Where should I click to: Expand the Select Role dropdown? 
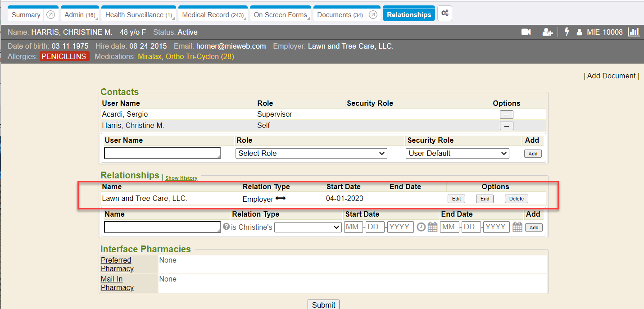[311, 154]
